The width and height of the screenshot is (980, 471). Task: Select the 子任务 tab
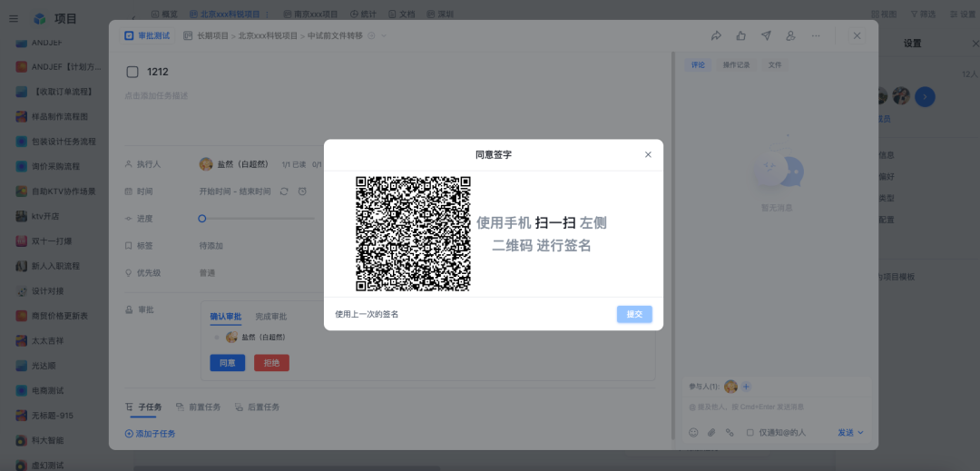point(143,407)
